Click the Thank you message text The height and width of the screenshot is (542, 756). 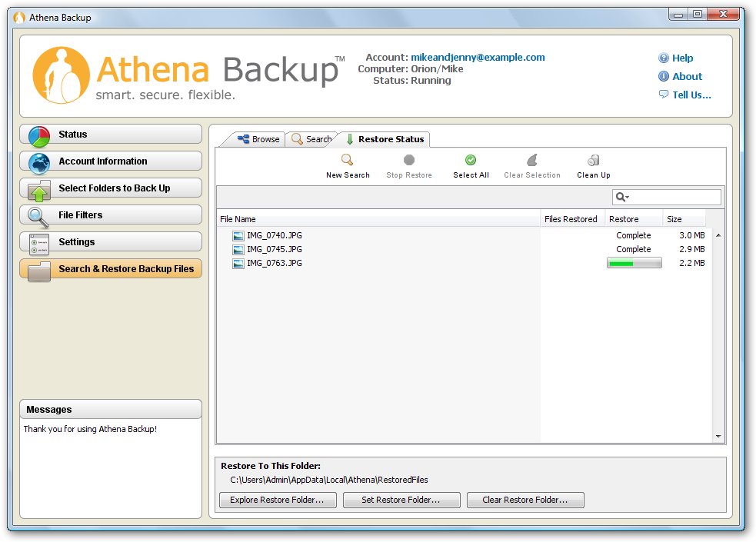90,429
